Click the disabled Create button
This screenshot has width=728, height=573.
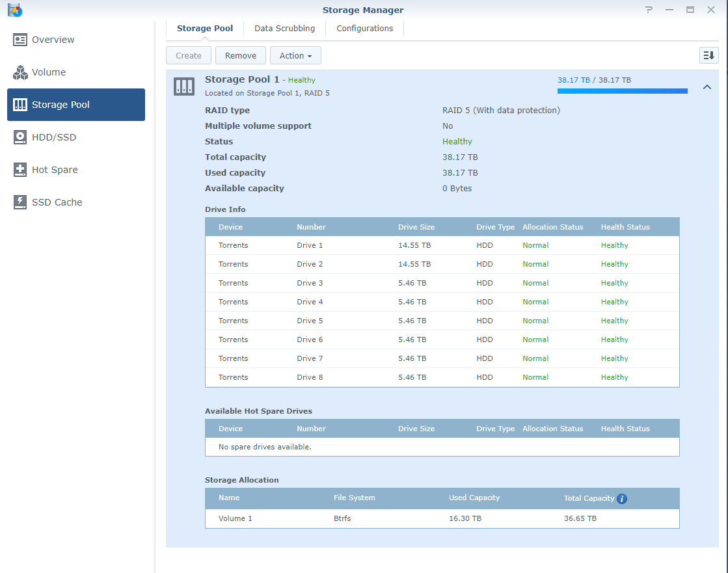click(x=188, y=55)
